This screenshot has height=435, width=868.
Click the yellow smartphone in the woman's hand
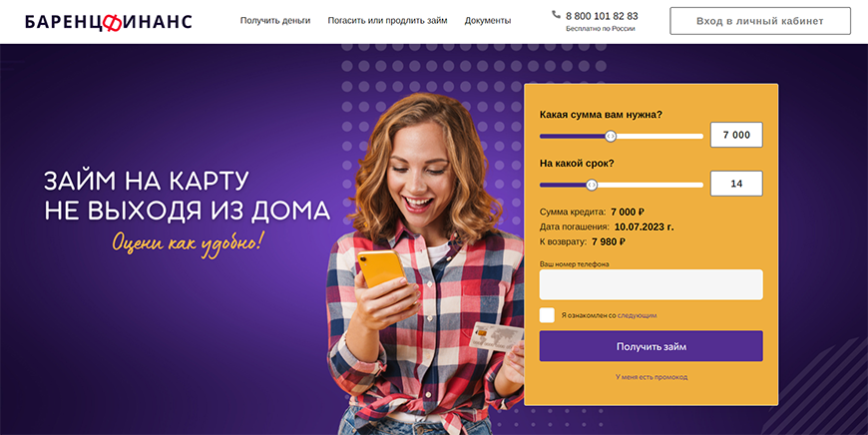point(382,268)
